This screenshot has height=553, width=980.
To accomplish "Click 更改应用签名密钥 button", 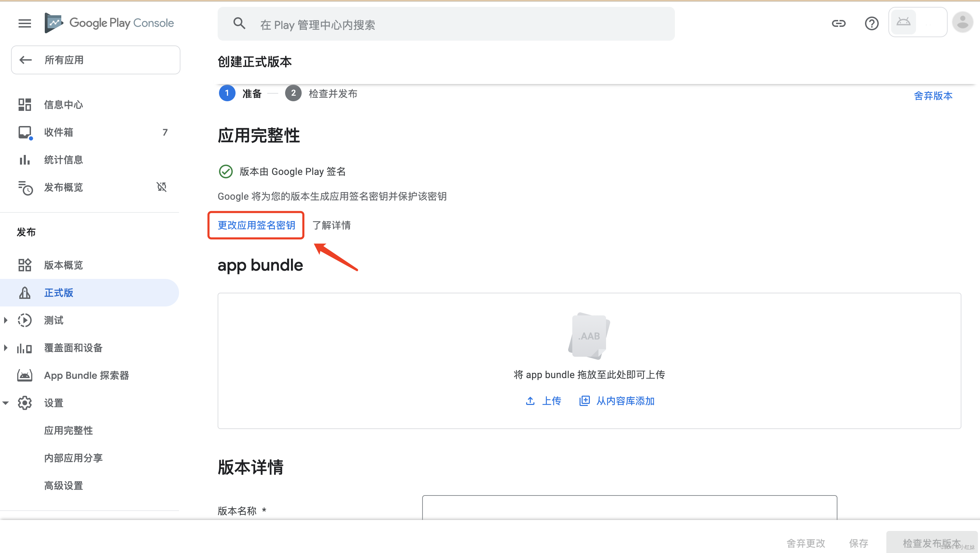I will pos(257,226).
